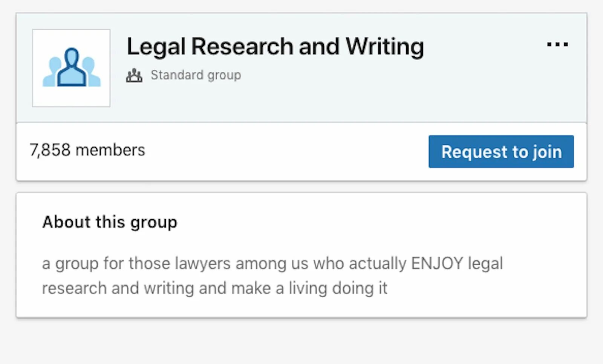
Task: Click the word Research in the group title
Action: [242, 47]
